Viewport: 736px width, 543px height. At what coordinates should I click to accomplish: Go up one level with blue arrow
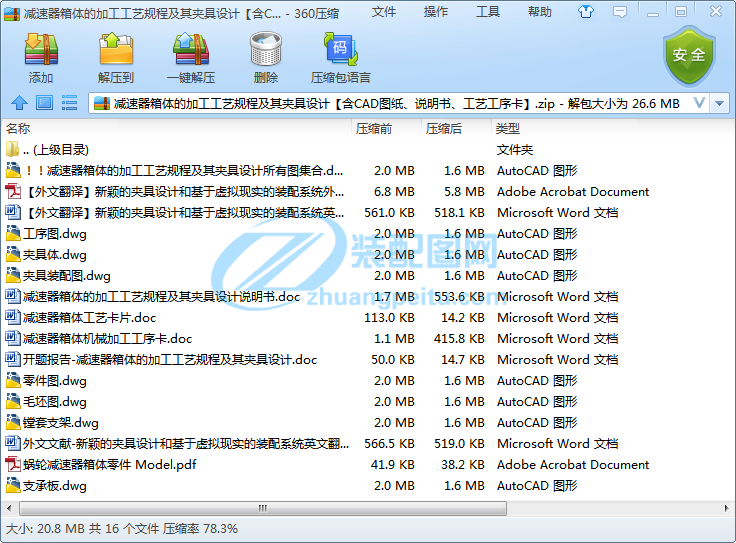click(19, 103)
